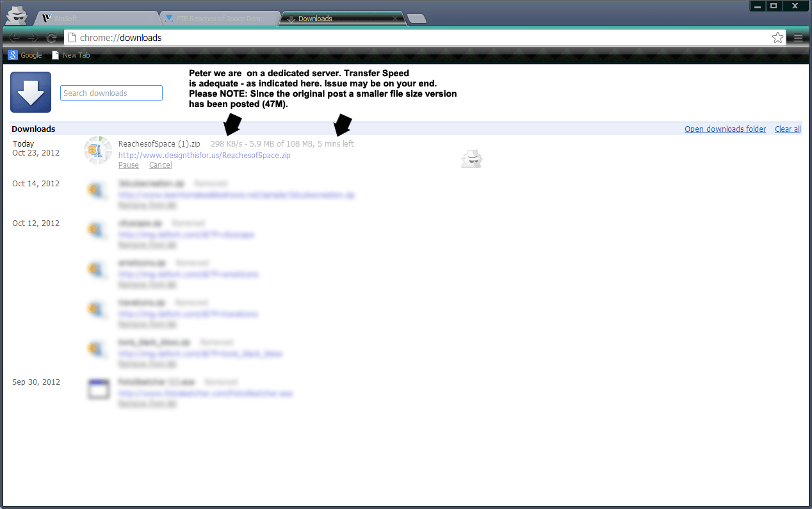Viewport: 812px width, 509px height.
Task: Click in the Search downloads field
Action: pos(111,93)
